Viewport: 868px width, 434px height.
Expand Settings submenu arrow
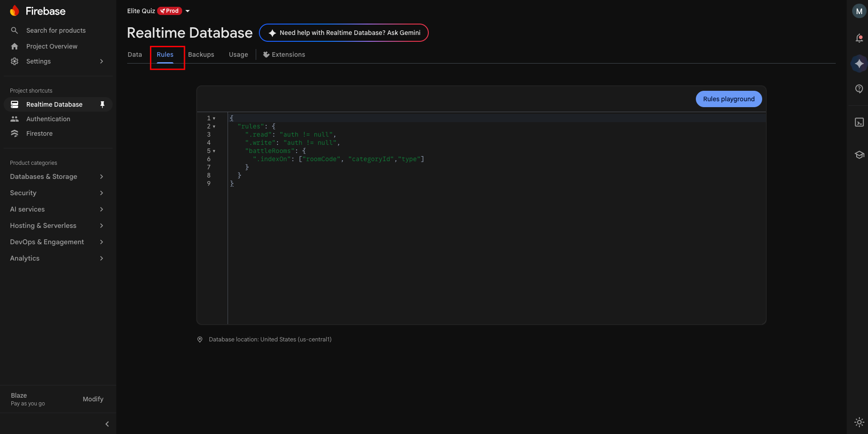(x=102, y=61)
